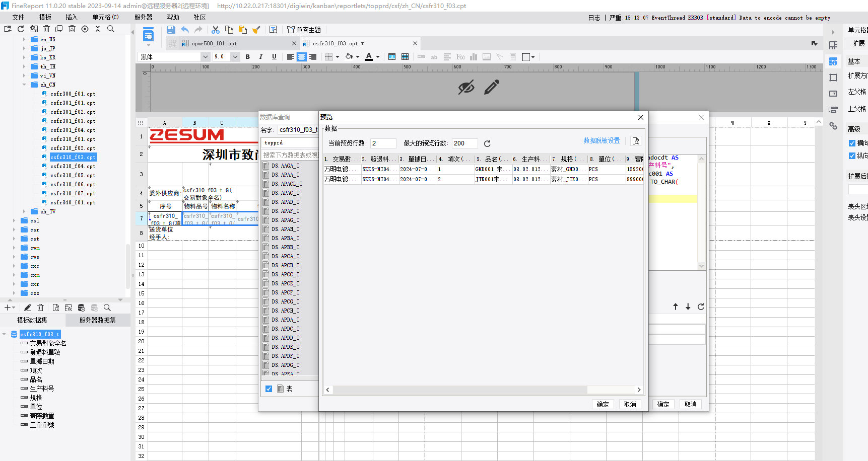The image size is (868, 461).
Task: Click the Paste clipboard icon
Action: [x=243, y=30]
